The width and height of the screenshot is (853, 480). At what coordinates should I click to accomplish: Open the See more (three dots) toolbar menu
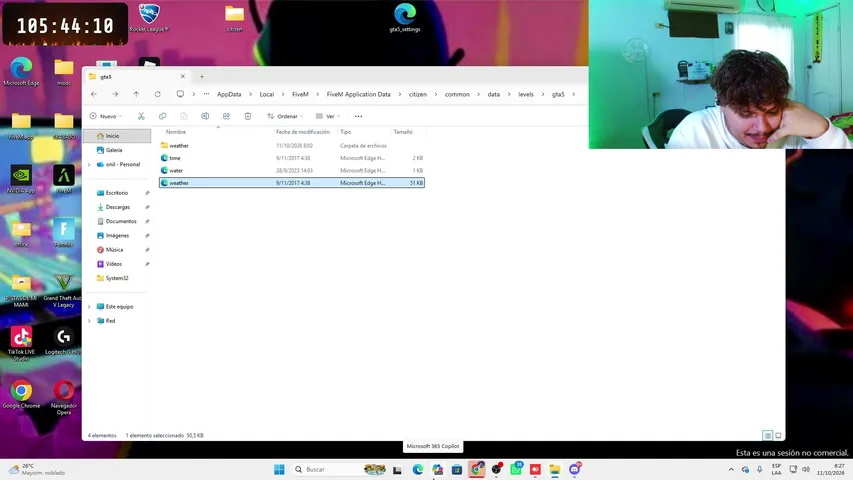[358, 116]
